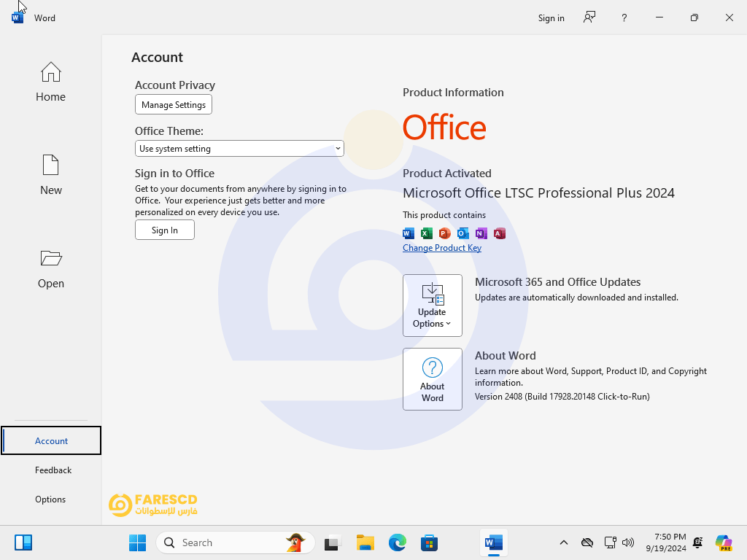Open File Explorer from taskbar
This screenshot has height=560, width=747.
tap(365, 542)
